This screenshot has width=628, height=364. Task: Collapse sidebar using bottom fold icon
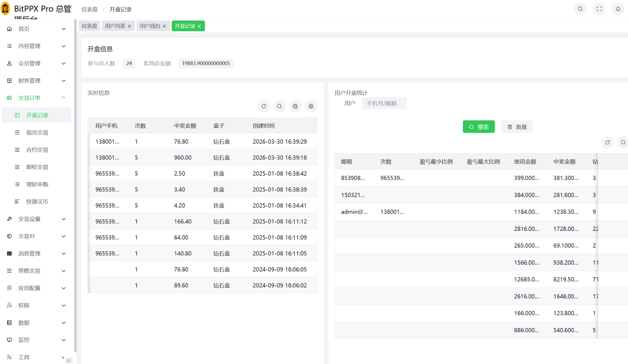tap(69, 360)
